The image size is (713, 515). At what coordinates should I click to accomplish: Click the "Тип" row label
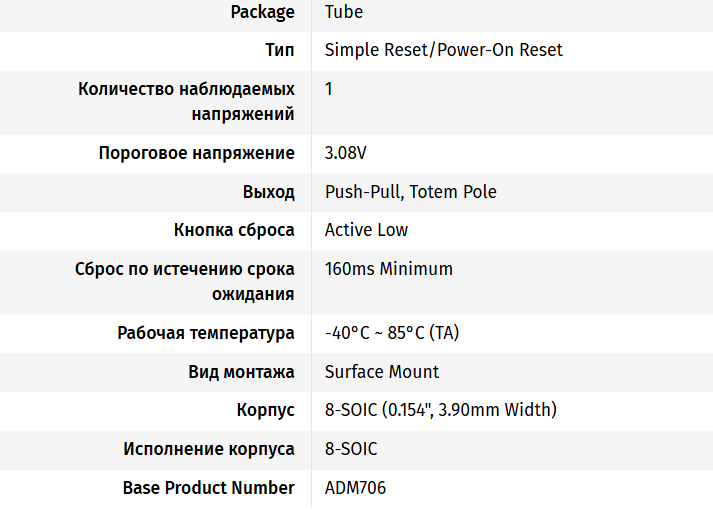point(279,50)
